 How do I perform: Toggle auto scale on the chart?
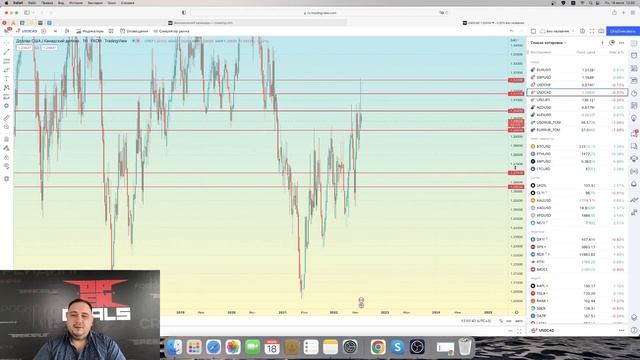(519, 321)
